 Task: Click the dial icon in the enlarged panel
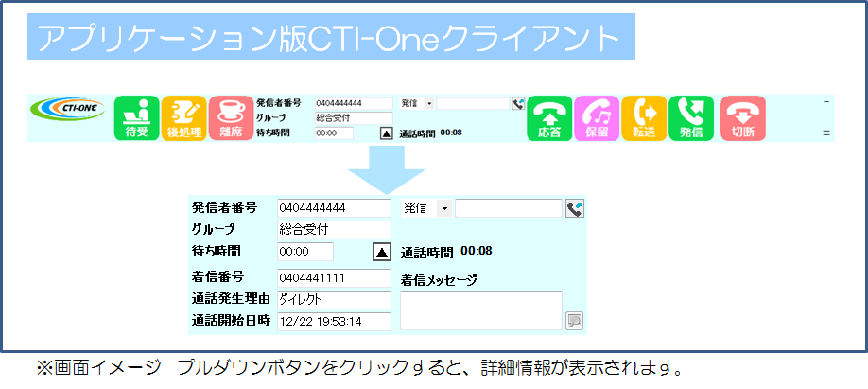575,209
